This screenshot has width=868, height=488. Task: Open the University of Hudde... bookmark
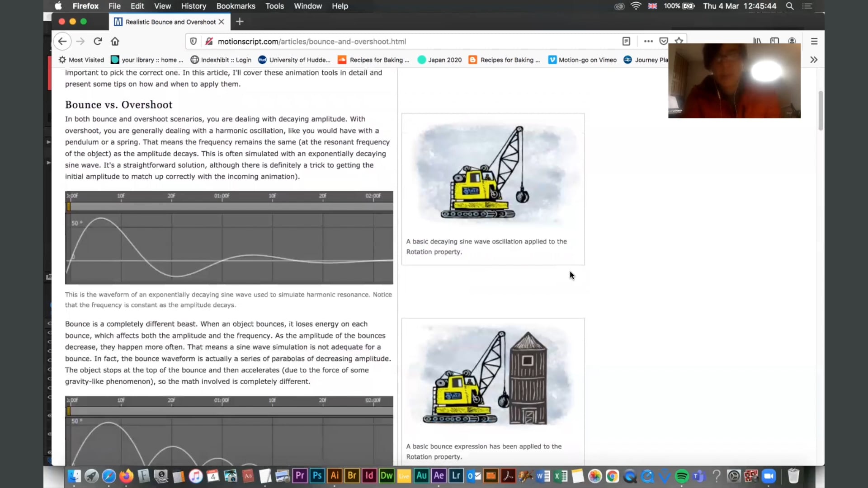[294, 60]
